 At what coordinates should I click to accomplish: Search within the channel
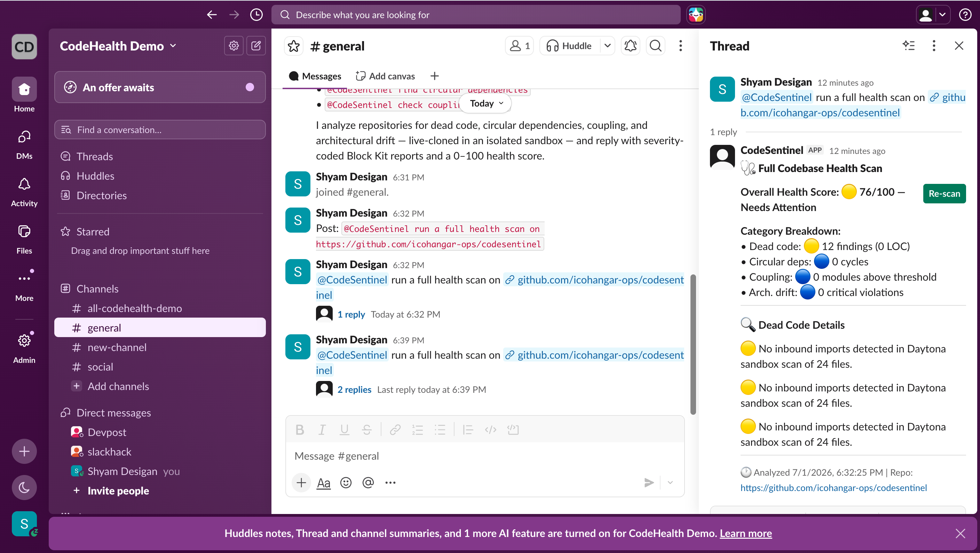(656, 46)
